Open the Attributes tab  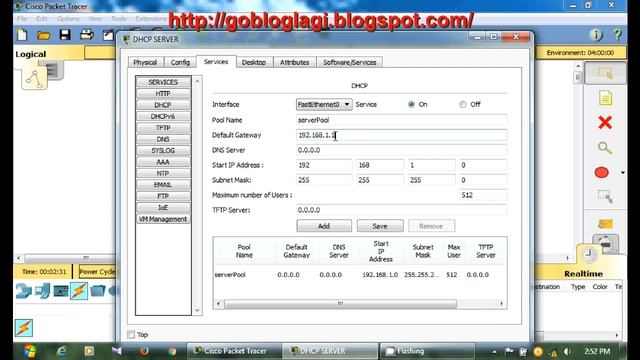pos(294,62)
